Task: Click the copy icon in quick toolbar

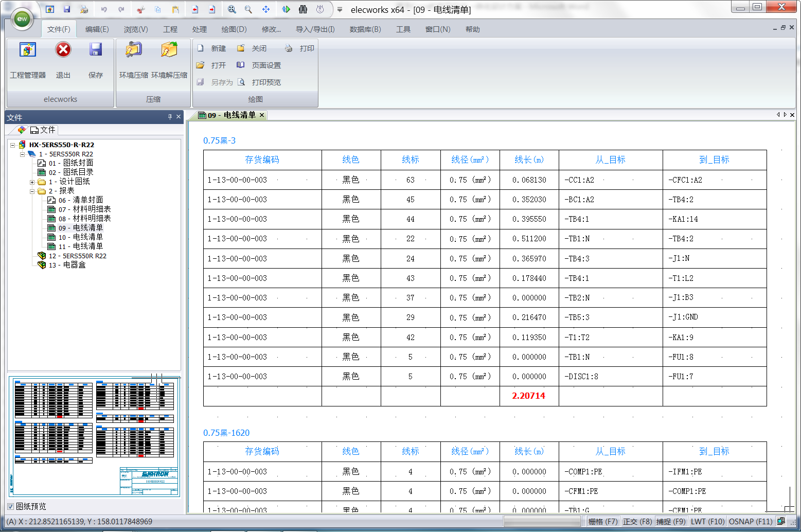Action: point(158,9)
